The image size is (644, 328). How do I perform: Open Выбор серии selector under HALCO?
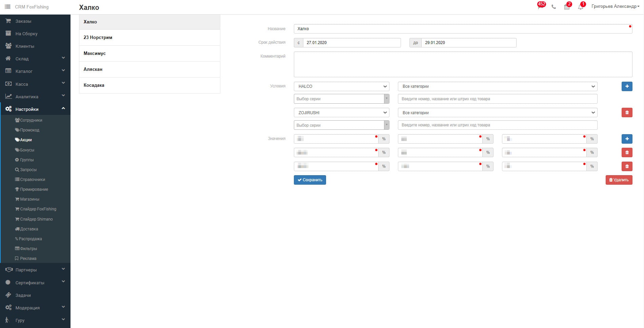point(341,99)
